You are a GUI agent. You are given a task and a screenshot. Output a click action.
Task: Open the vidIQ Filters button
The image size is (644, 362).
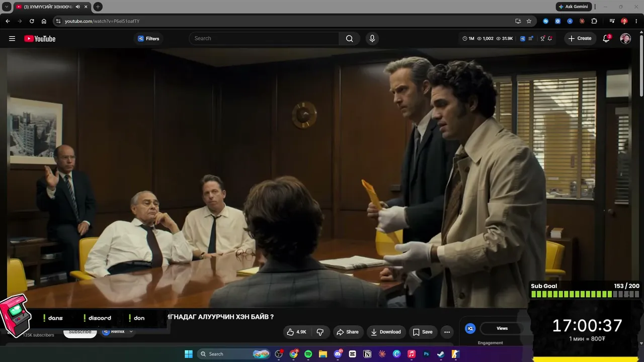click(148, 39)
